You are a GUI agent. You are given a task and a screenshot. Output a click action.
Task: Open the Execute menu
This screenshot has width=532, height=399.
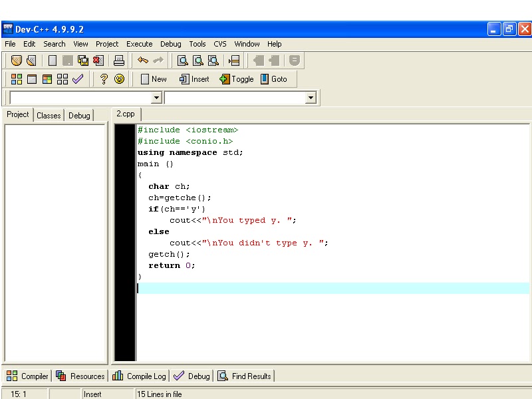tap(140, 44)
